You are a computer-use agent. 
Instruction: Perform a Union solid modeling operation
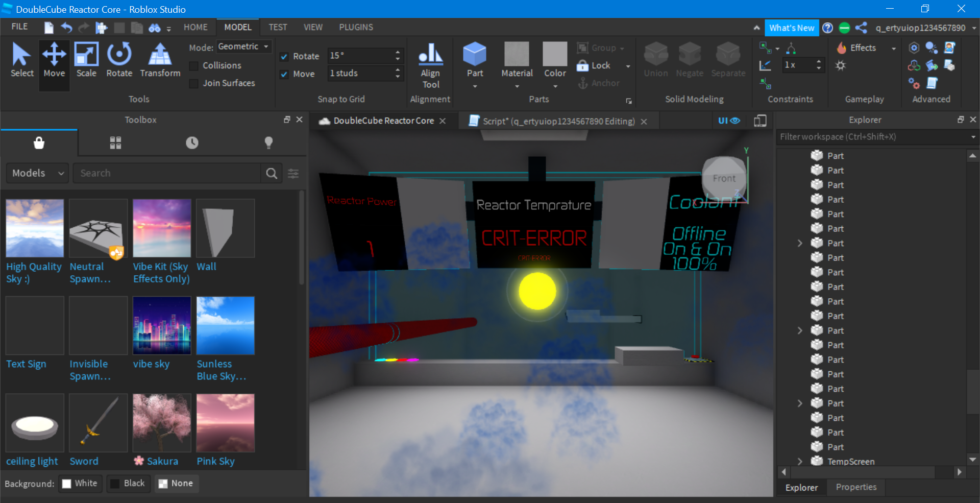tap(655, 60)
